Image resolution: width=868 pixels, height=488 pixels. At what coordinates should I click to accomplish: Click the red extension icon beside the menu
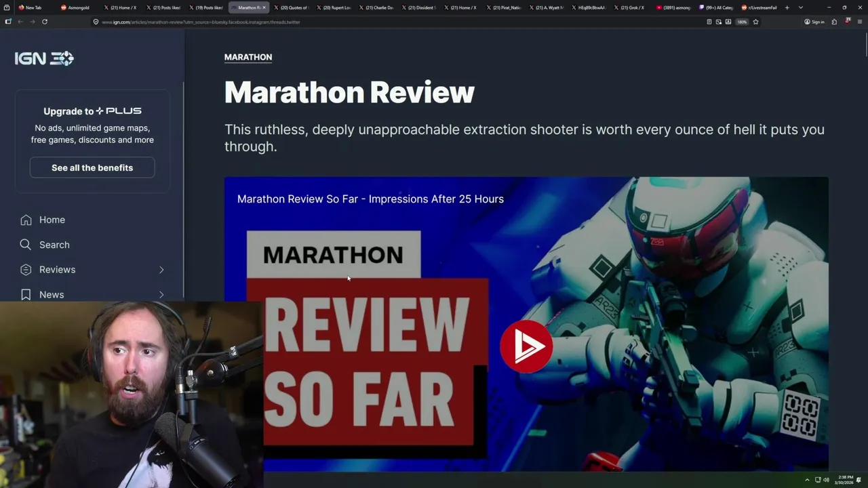(x=848, y=21)
